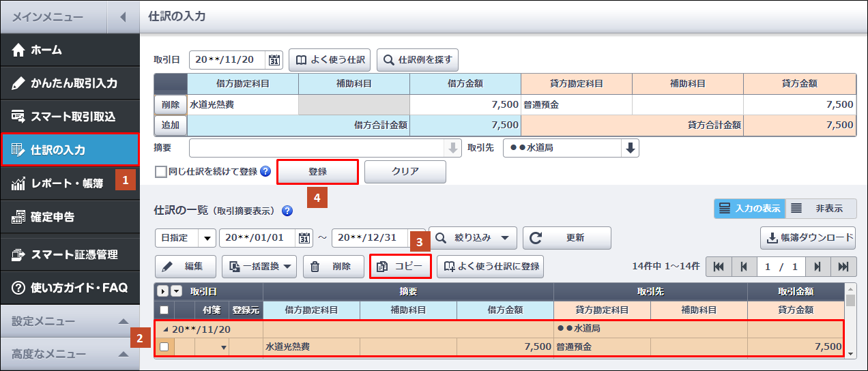Click the journal list scrollbar up arrow
The width and height of the screenshot is (868, 371).
click(850, 288)
